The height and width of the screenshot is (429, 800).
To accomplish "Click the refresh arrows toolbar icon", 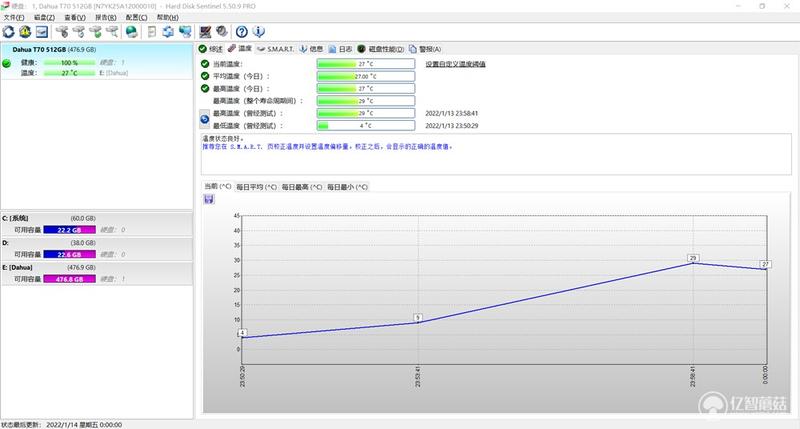I will tap(9, 32).
